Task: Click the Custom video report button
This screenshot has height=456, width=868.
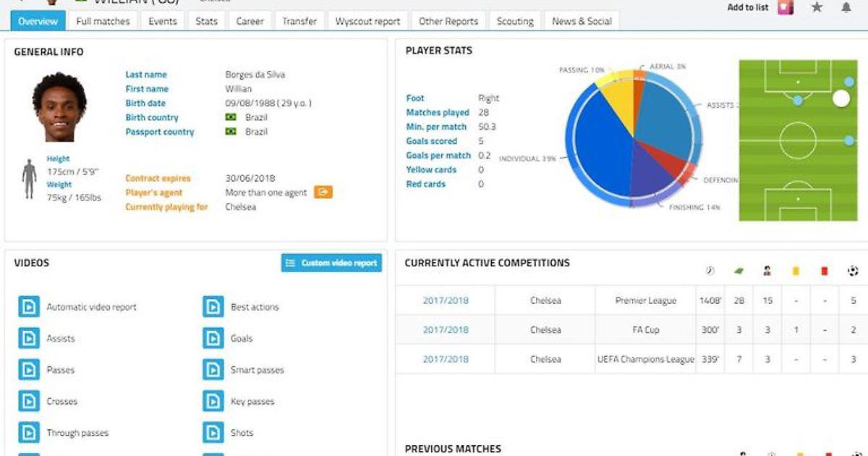Action: point(331,263)
